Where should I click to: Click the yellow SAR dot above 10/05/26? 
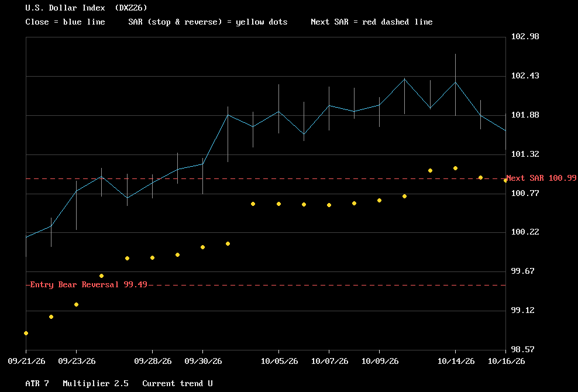(x=278, y=204)
